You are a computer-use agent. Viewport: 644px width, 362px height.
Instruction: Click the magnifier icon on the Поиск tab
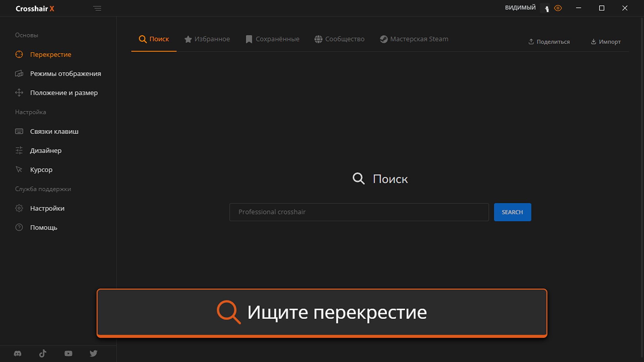143,39
